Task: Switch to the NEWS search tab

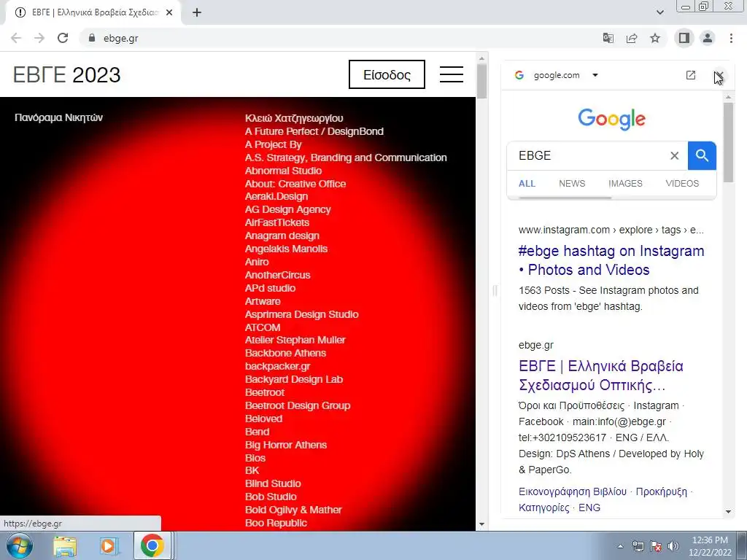Action: [572, 183]
